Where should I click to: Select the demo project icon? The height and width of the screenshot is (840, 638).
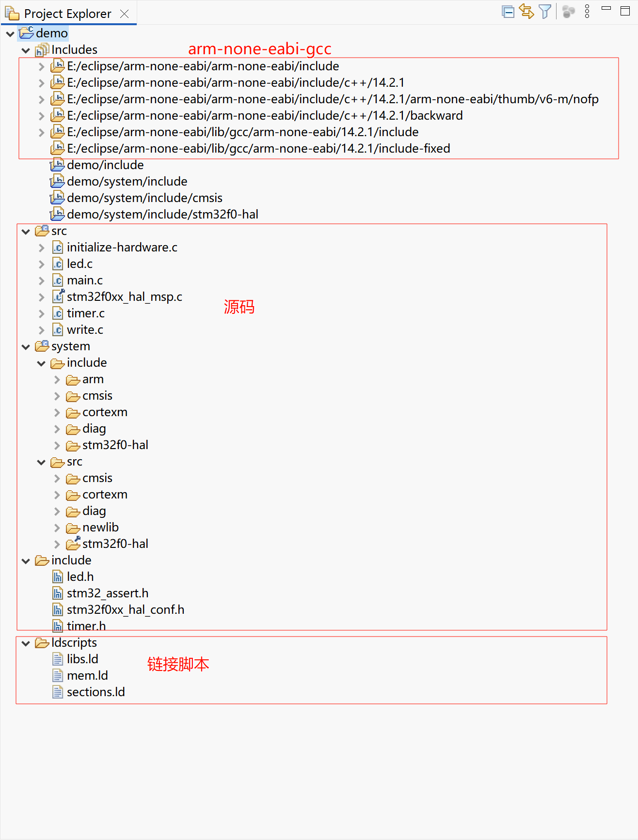coord(26,33)
